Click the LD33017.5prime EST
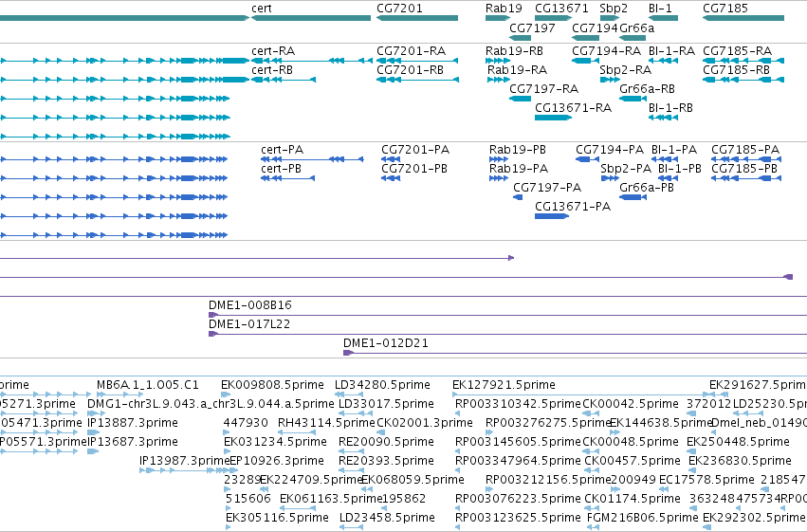 coord(356,413)
